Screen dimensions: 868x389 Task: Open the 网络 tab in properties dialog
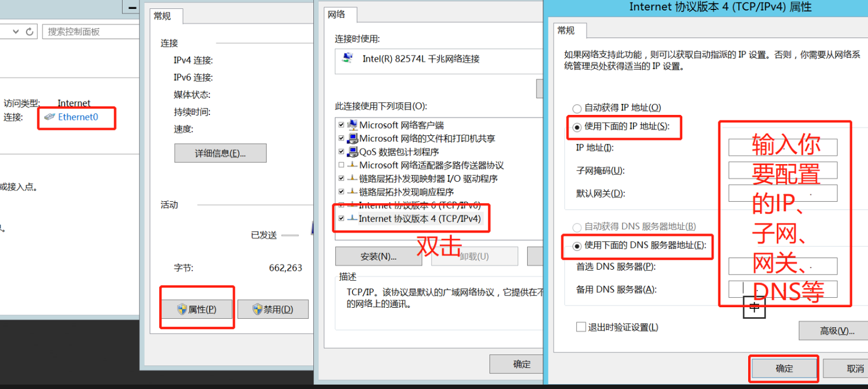click(x=336, y=14)
